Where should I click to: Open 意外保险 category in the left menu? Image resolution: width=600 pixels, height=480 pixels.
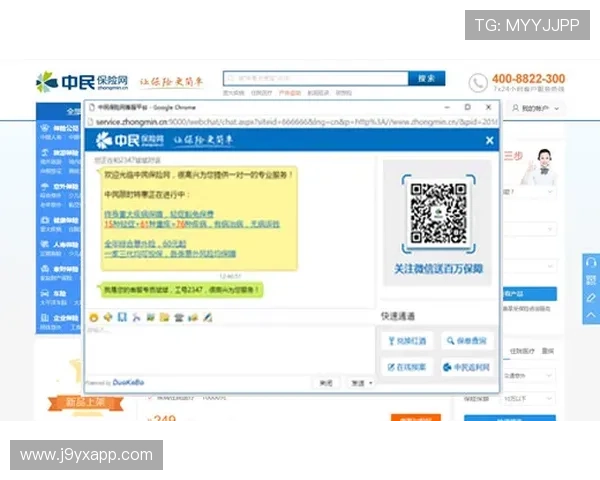(66, 187)
